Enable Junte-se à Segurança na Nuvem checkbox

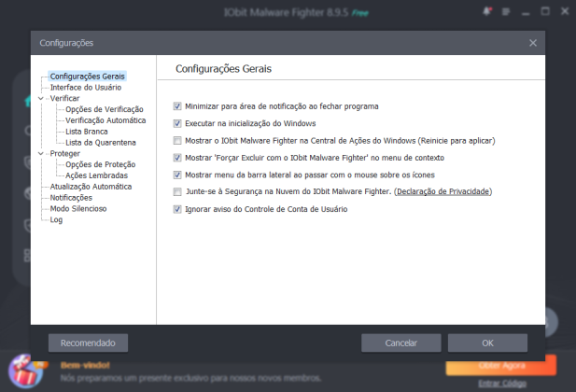(x=177, y=191)
